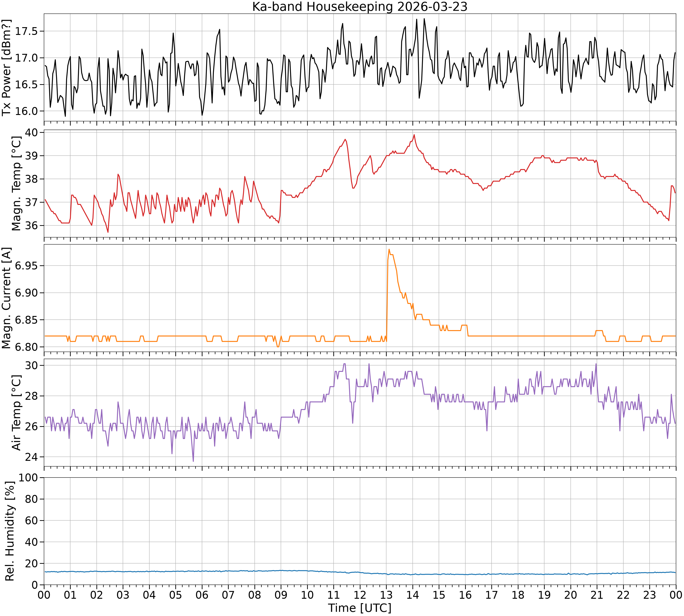Click the blue humidity line near 09 UTC

pyautogui.click(x=281, y=571)
